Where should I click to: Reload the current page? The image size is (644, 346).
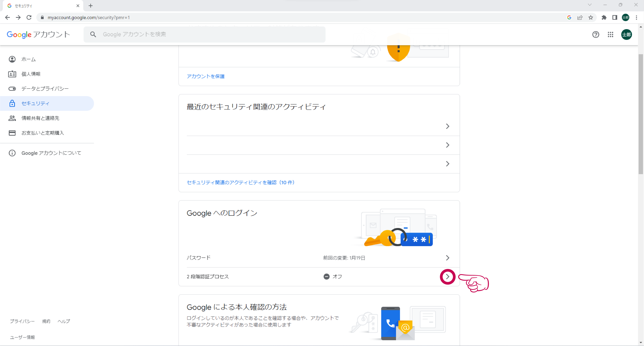29,17
